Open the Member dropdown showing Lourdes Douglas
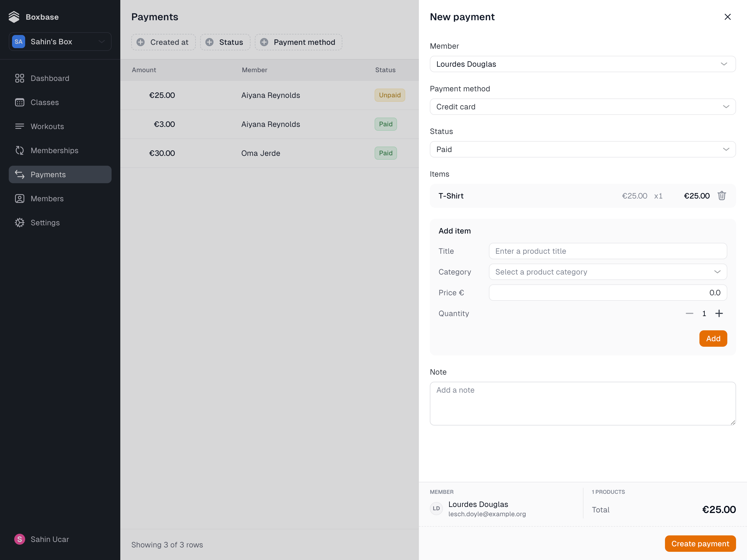The height and width of the screenshot is (560, 747). [x=583, y=64]
